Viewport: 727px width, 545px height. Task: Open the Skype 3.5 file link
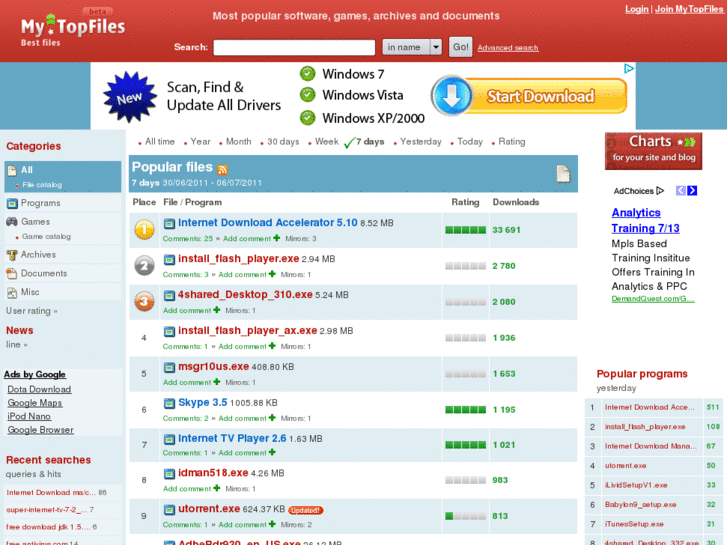203,402
